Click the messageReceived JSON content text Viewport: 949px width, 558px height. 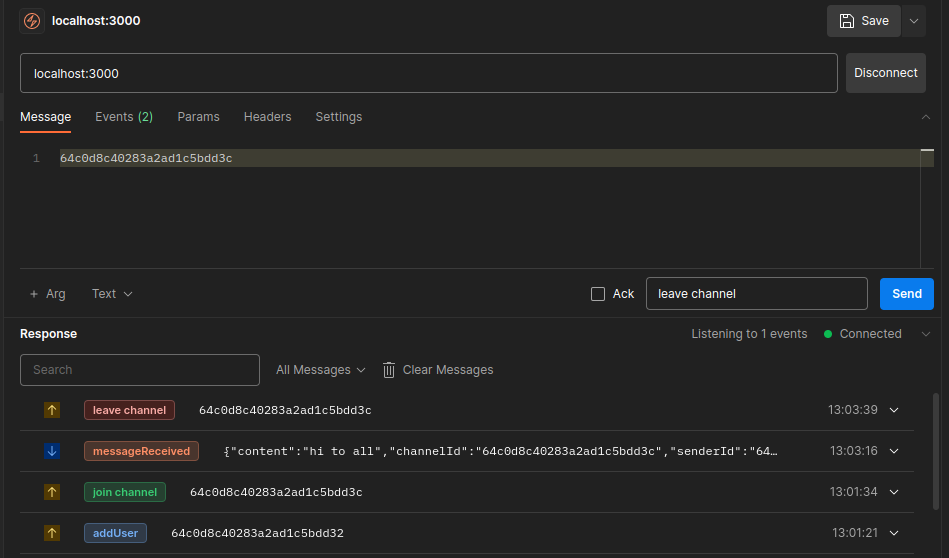[x=501, y=451]
